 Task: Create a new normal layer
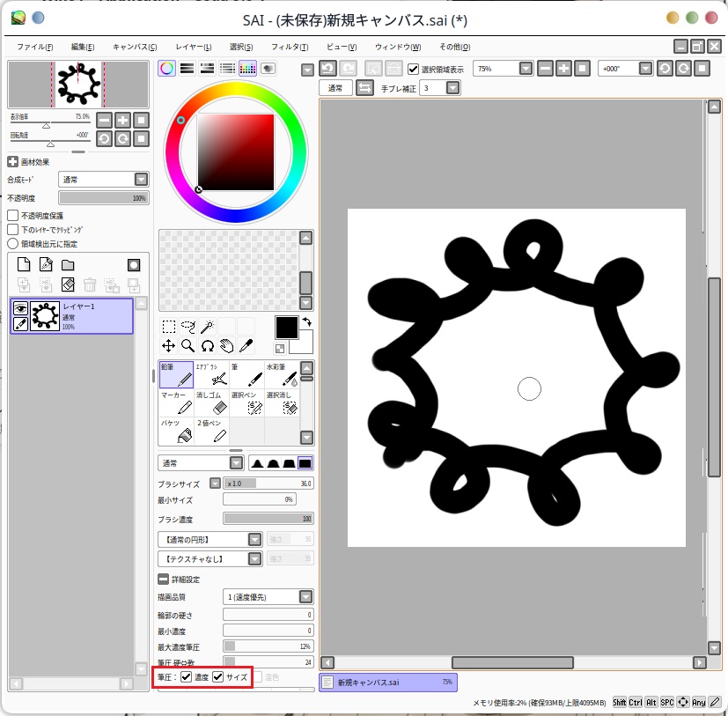coord(25,265)
